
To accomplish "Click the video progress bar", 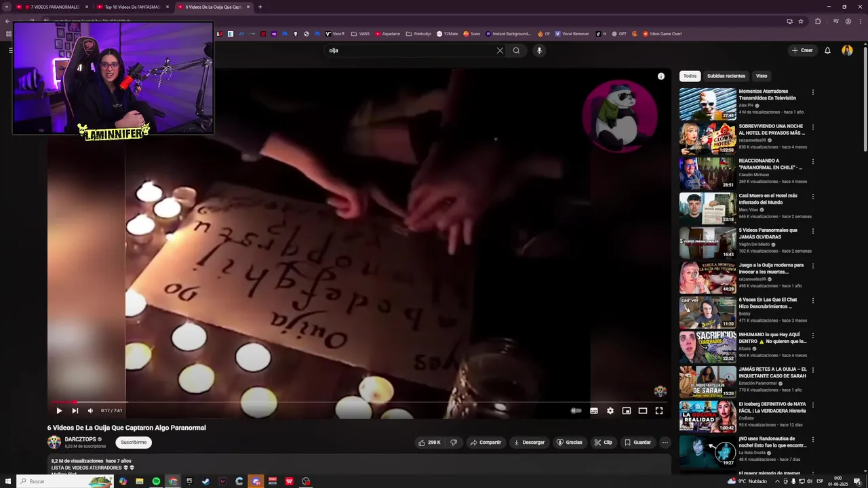I will pyautogui.click(x=359, y=402).
